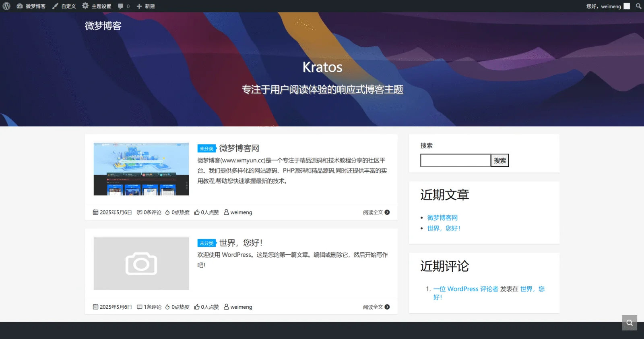The width and height of the screenshot is (644, 339).
Task: Click 0条评论 on the 微梦博客网 post
Action: click(153, 212)
